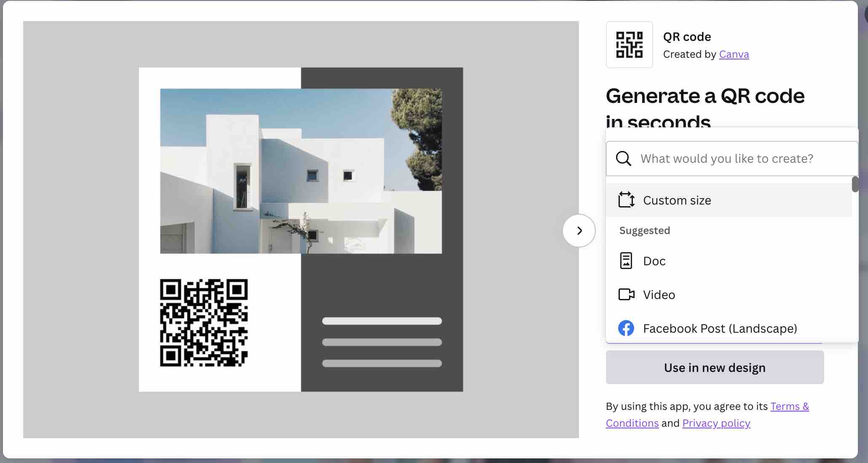Image resolution: width=868 pixels, height=463 pixels.
Task: Focus the 'What would you like to create?' field
Action: [x=732, y=159]
